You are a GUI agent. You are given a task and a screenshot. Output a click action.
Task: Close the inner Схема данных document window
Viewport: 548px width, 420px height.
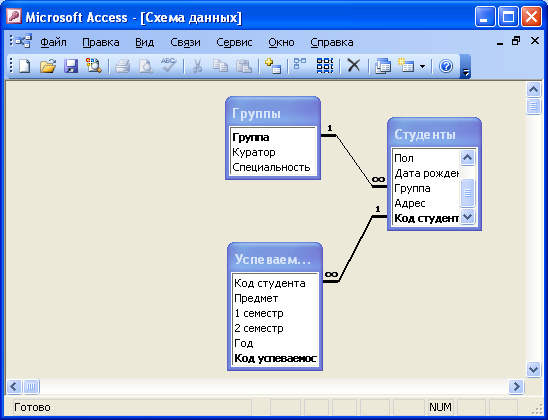tap(535, 41)
